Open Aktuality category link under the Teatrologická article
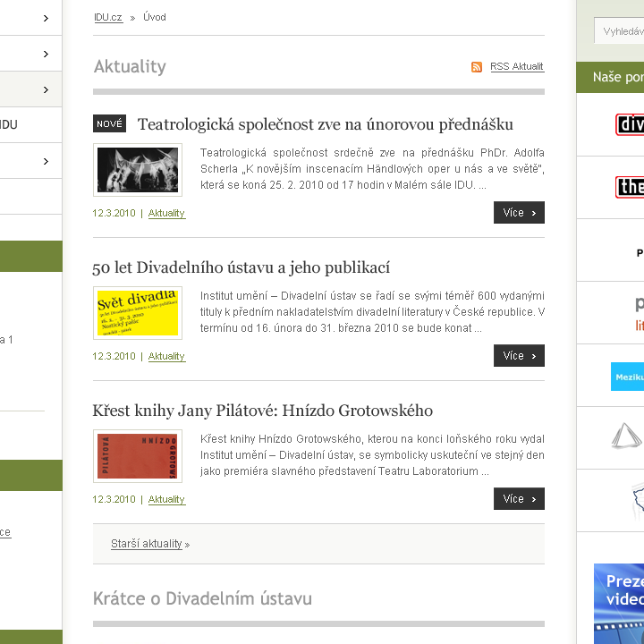This screenshot has width=644, height=644. [x=166, y=213]
